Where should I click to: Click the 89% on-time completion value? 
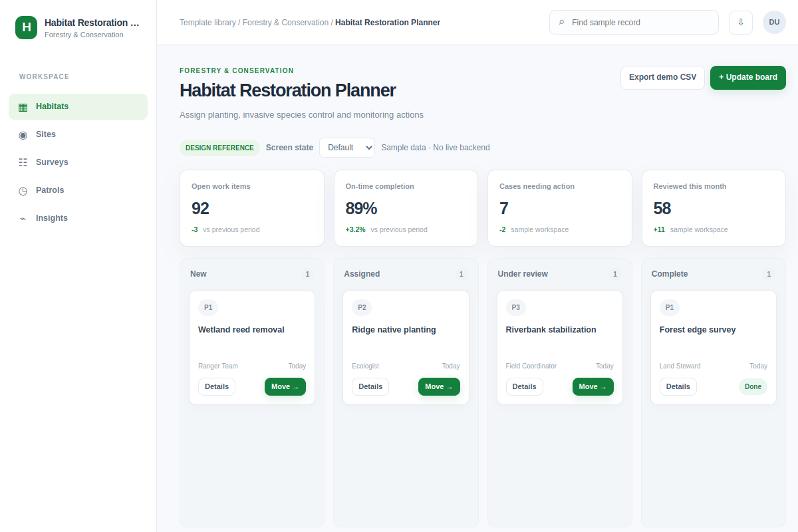click(361, 209)
